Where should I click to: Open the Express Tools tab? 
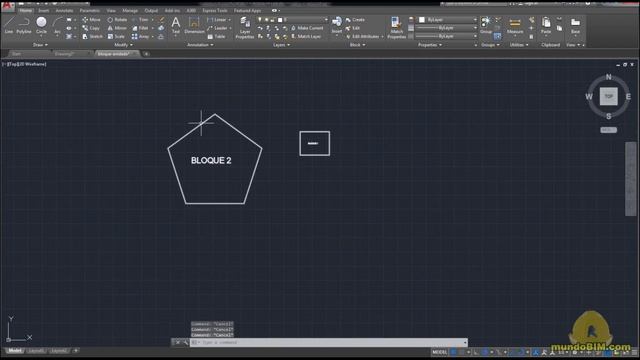[215, 11]
